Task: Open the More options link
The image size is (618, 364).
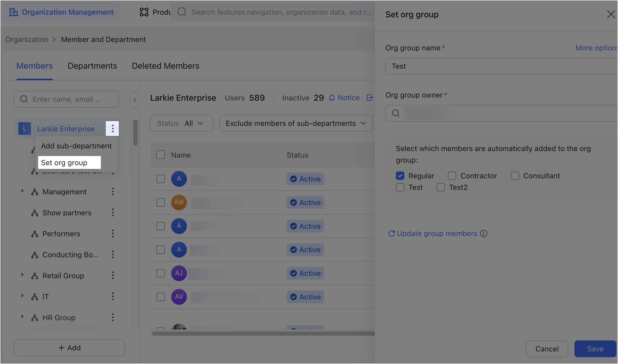Action: point(596,48)
